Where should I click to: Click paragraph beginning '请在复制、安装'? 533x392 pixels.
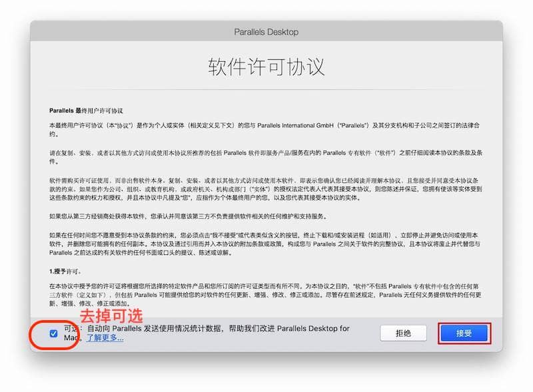pos(266,157)
